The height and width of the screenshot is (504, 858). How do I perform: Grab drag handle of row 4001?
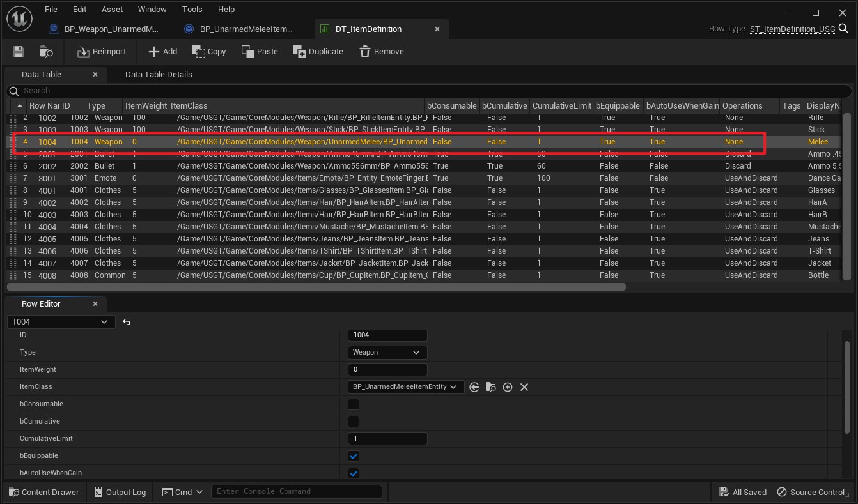click(13, 190)
